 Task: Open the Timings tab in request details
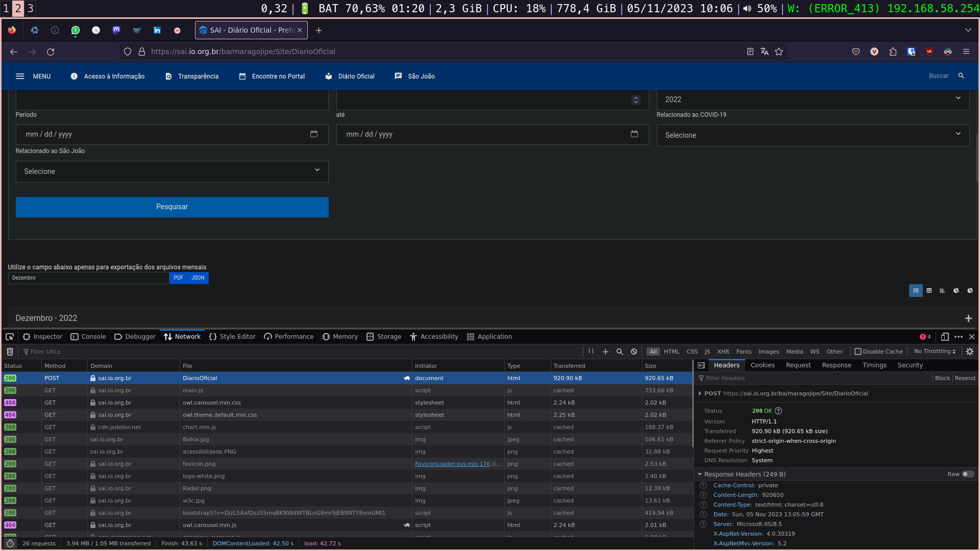point(874,365)
